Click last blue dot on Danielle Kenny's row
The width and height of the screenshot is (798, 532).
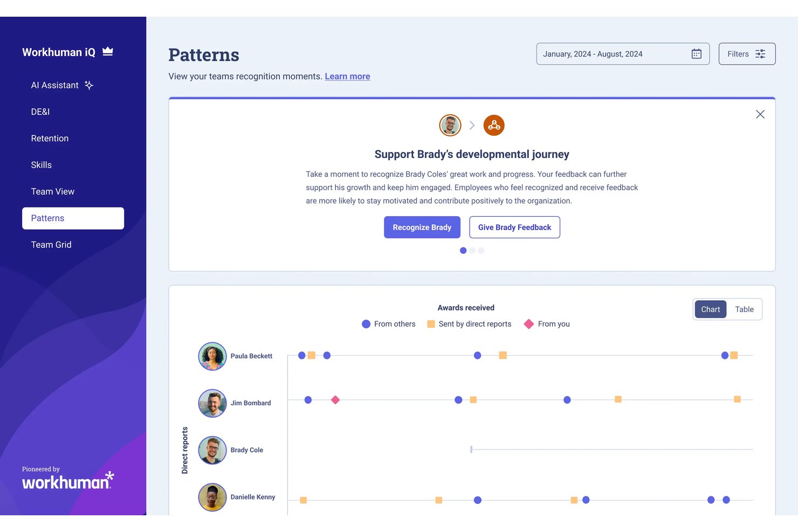pyautogui.click(x=726, y=500)
